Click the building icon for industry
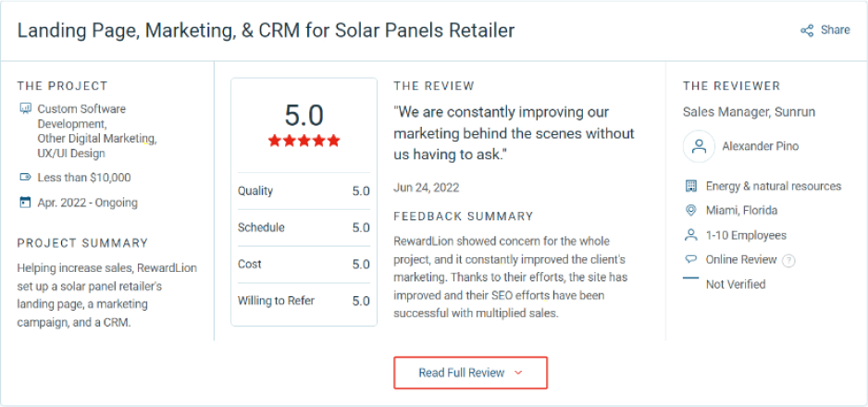This screenshot has height=407, width=868. pos(690,186)
